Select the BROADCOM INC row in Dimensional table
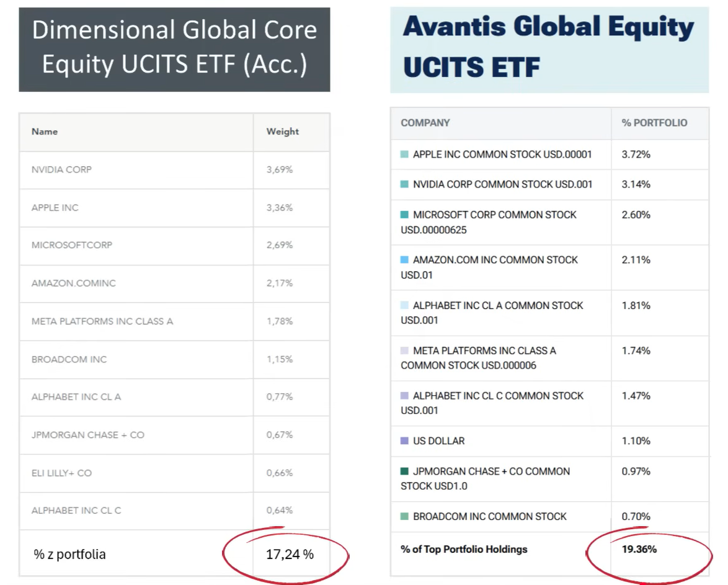 (175, 360)
